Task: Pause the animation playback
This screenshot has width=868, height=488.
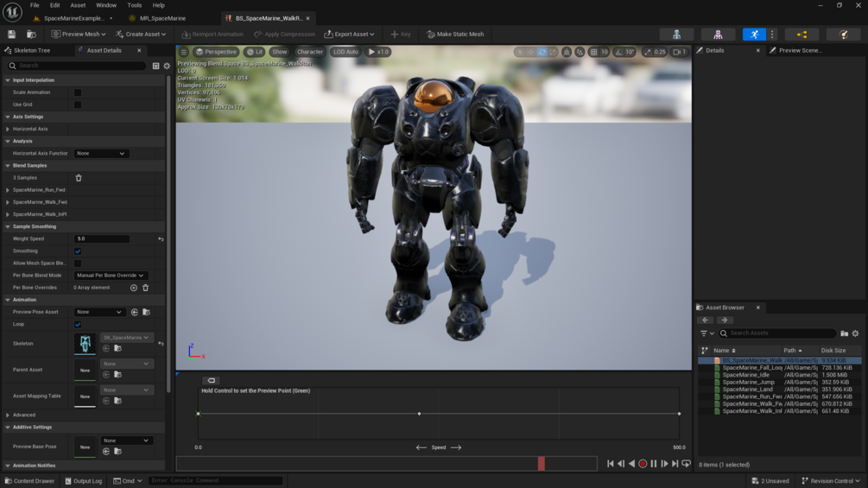Action: [x=654, y=464]
